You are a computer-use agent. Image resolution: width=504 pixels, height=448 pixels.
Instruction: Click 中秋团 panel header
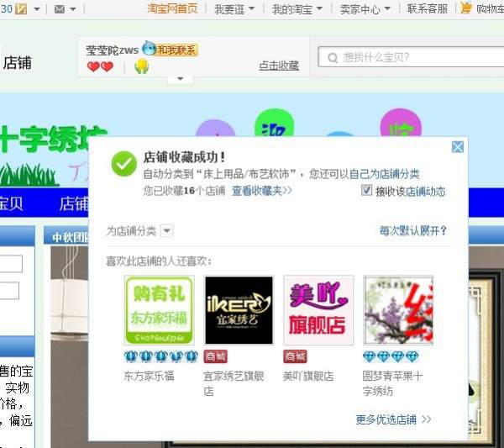(x=70, y=237)
